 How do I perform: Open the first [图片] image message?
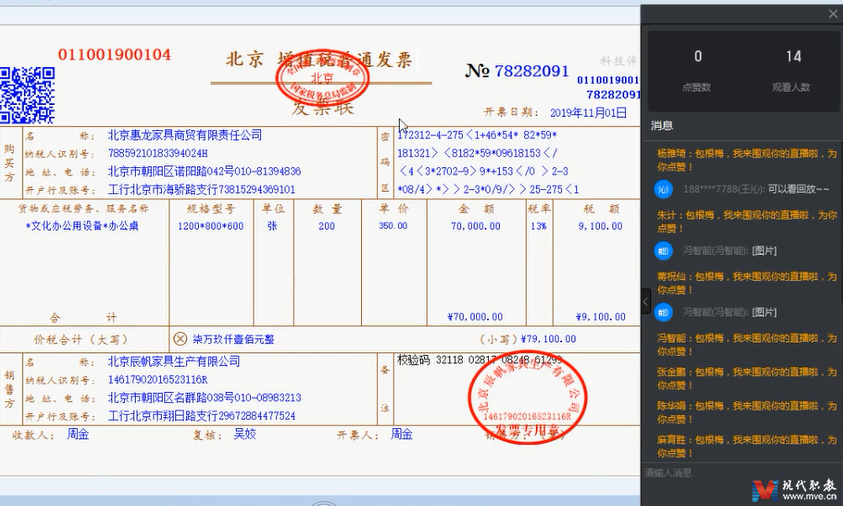coord(764,251)
